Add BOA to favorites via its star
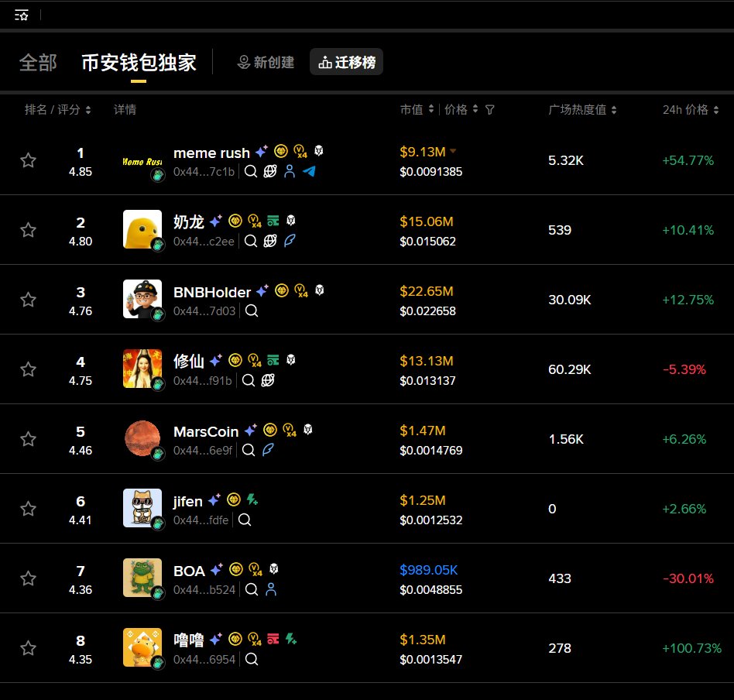 (x=29, y=578)
